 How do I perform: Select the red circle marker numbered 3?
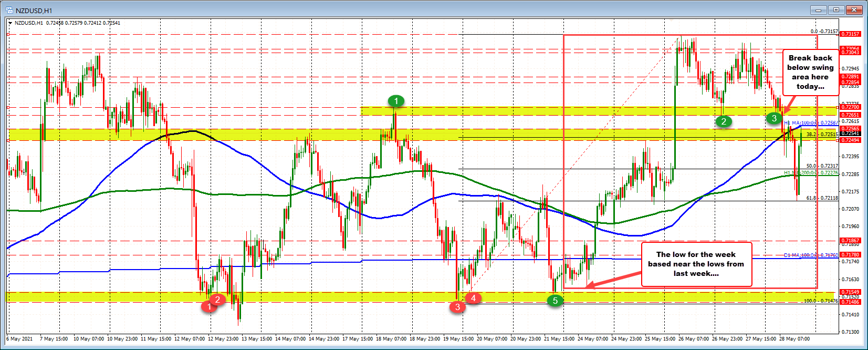pos(457,307)
